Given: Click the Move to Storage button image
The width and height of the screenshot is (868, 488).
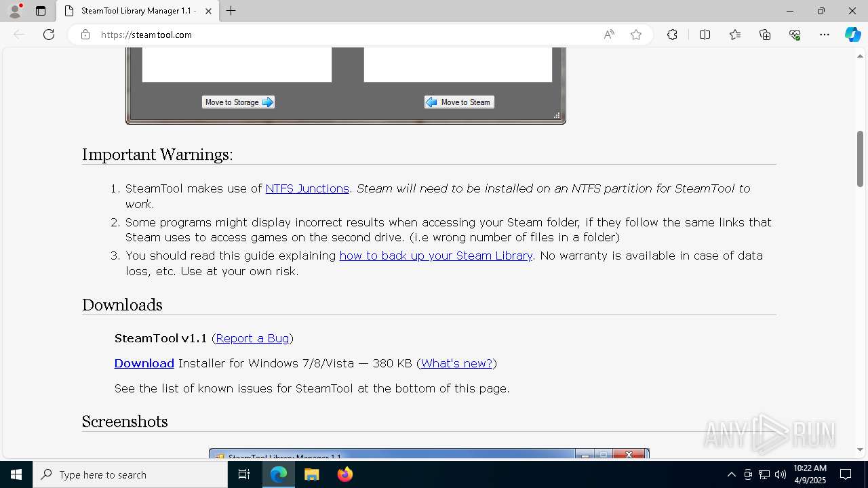Looking at the screenshot, I should click(x=238, y=102).
